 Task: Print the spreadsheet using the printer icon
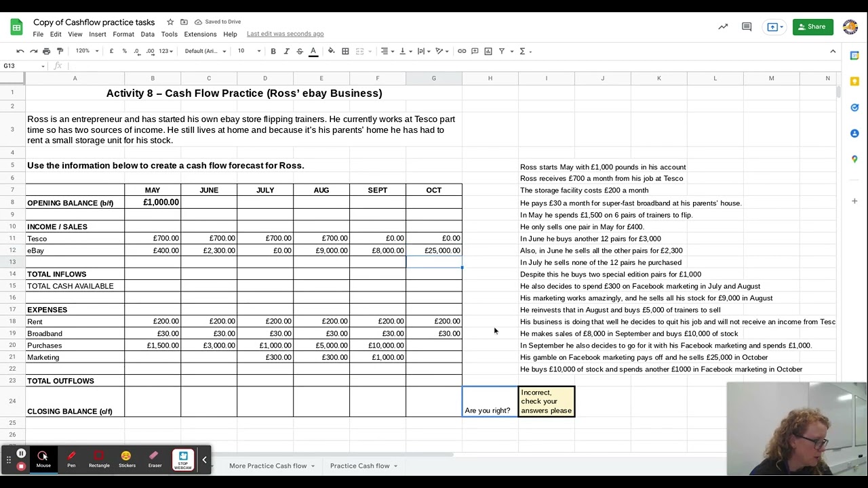(x=46, y=51)
